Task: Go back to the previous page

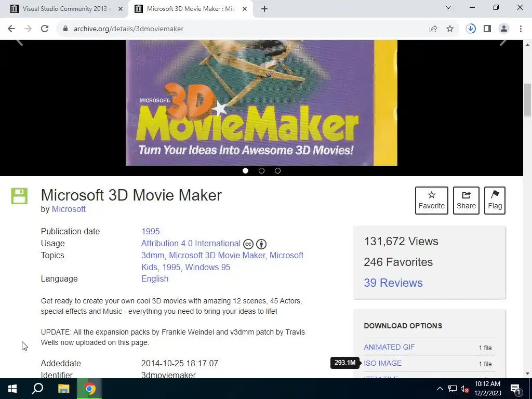Action: [11, 29]
